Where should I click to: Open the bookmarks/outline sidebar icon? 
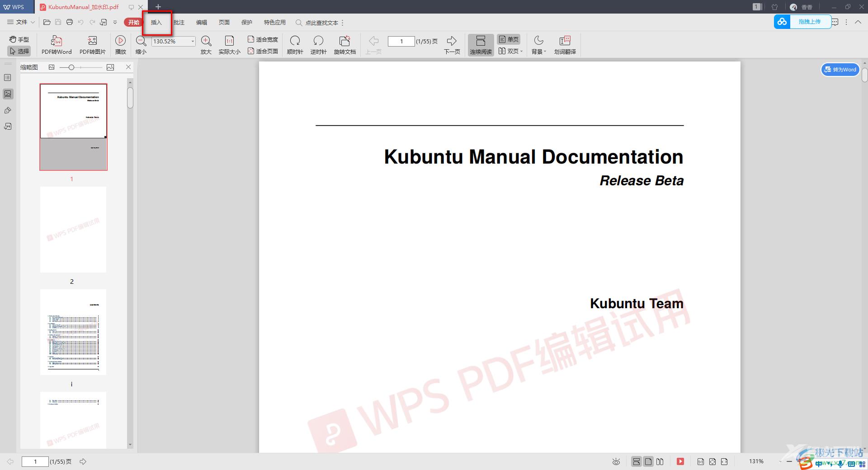[x=8, y=78]
